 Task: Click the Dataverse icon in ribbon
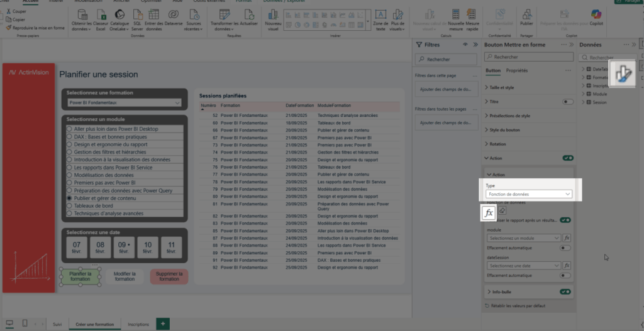(x=173, y=19)
